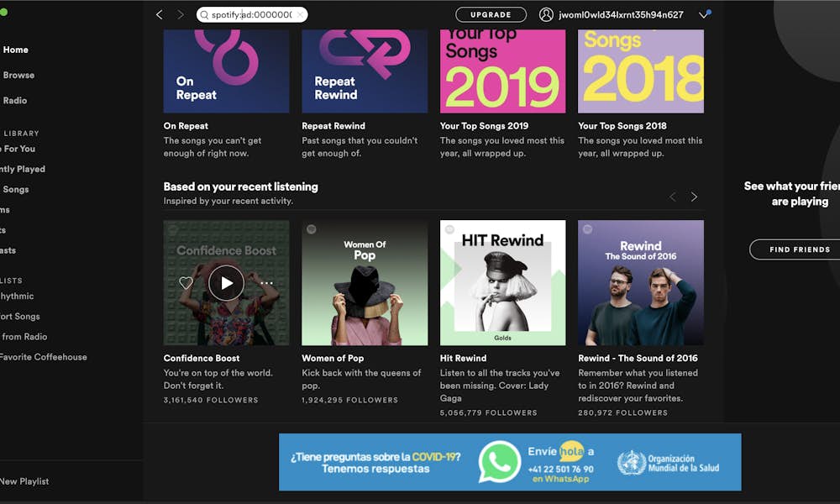Click the search magnifier icon
The image size is (840, 504).
(x=204, y=14)
